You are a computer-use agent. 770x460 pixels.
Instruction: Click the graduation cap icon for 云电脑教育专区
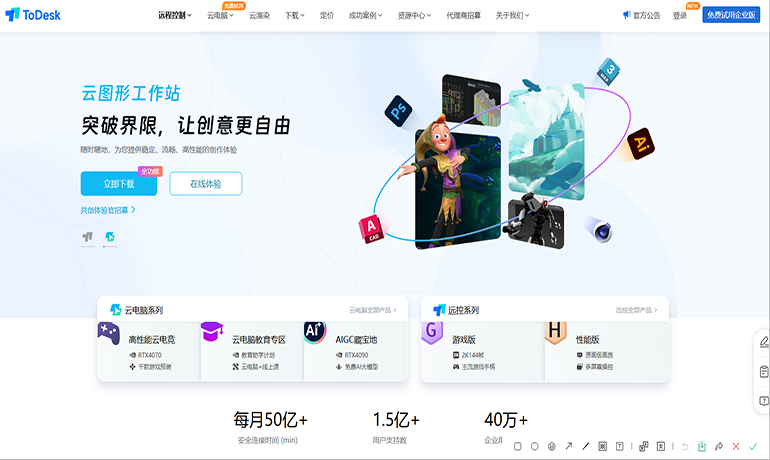point(212,332)
